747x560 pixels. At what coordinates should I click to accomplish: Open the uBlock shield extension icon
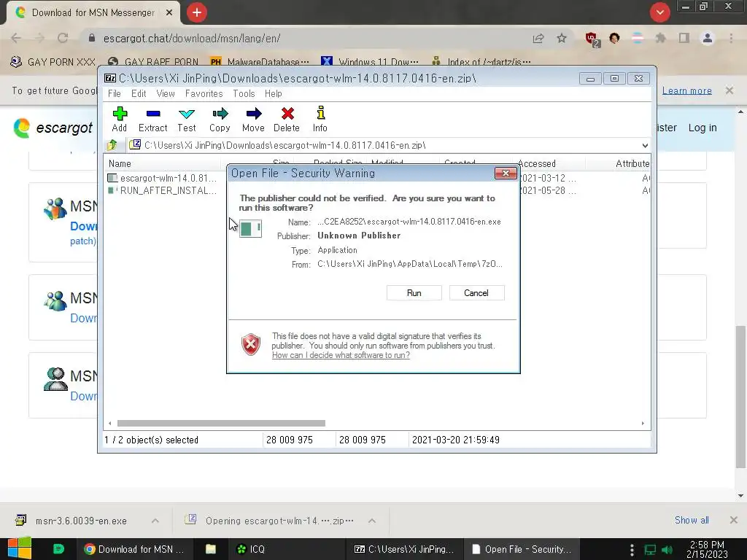pyautogui.click(x=592, y=39)
